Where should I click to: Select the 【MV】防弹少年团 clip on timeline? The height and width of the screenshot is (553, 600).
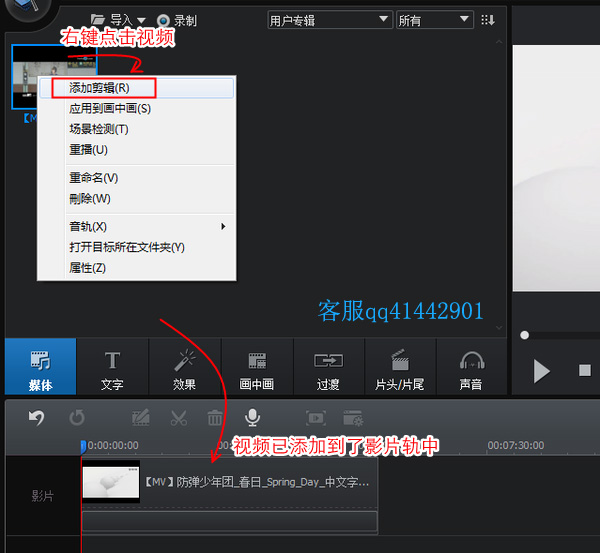coord(230,482)
